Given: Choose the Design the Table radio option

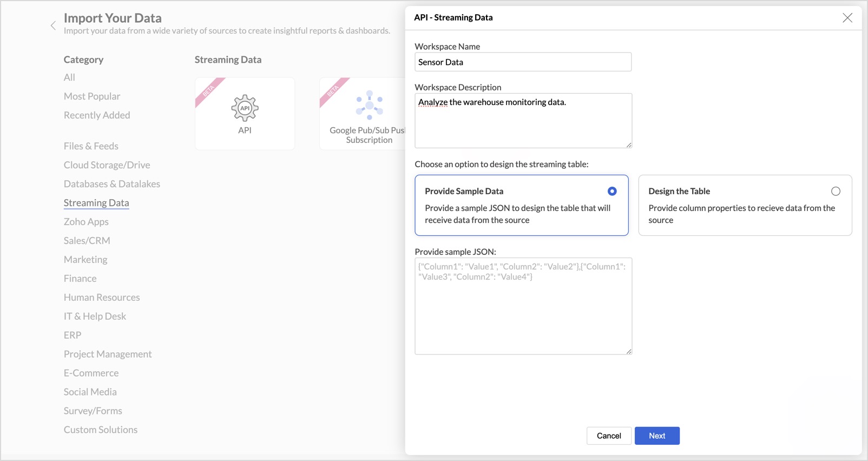Looking at the screenshot, I should (836, 192).
